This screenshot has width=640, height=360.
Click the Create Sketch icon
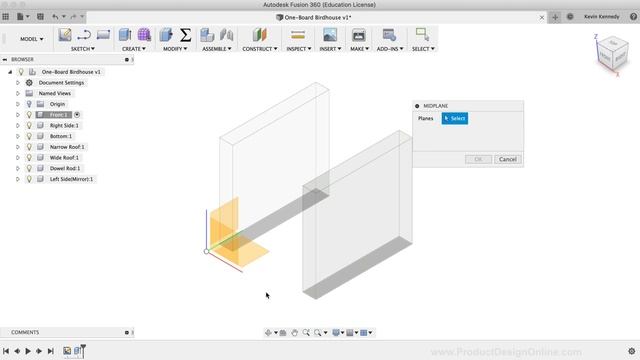coord(64,35)
